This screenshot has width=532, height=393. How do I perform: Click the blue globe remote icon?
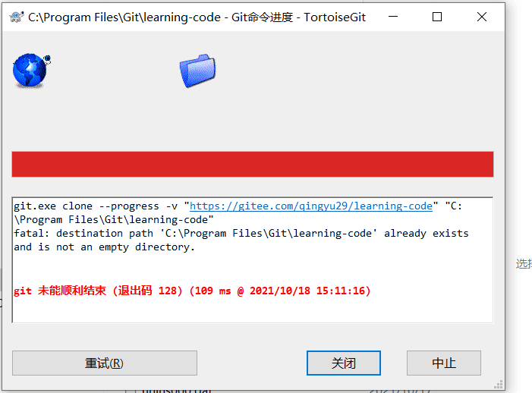click(31, 71)
